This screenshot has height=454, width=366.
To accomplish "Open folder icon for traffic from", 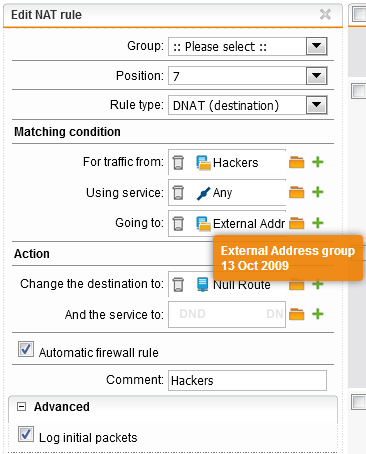I will (x=296, y=162).
